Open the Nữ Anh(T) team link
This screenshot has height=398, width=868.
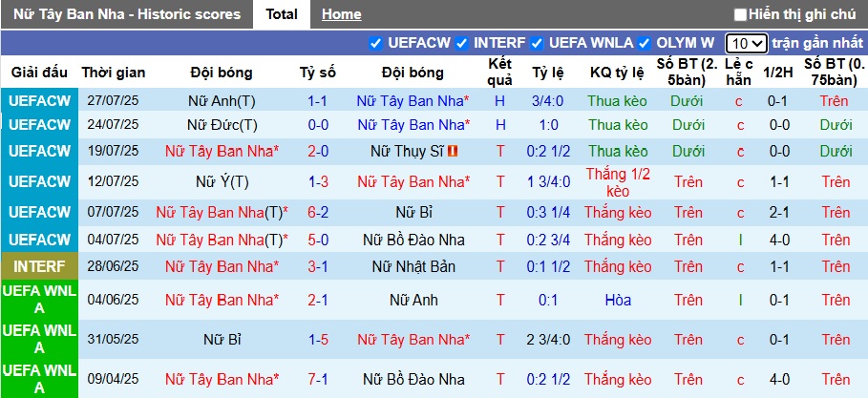(x=222, y=100)
